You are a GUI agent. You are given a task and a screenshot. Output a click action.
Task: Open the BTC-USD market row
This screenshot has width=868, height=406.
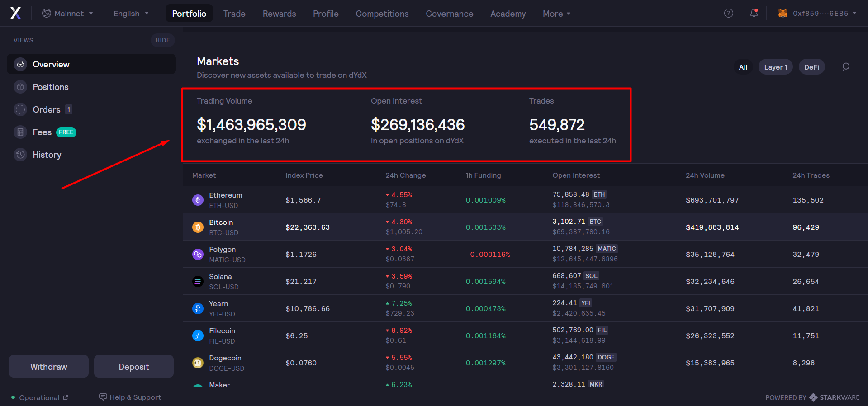coord(525,227)
